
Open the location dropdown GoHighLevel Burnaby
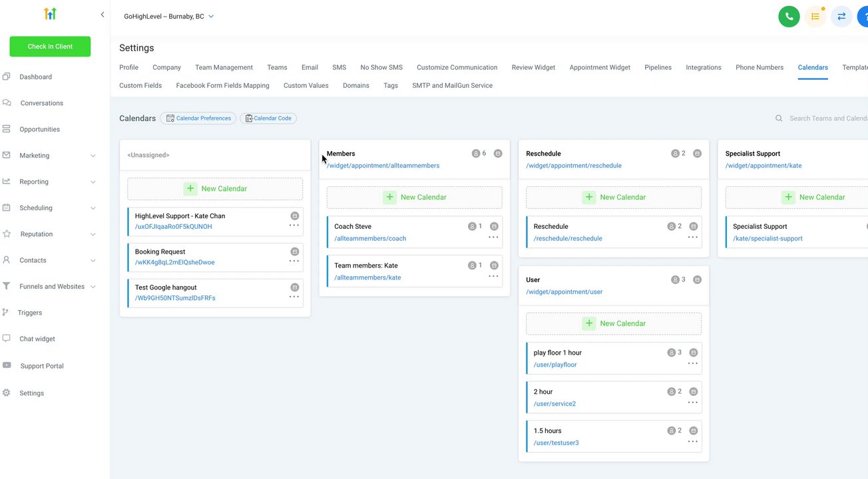pos(169,17)
